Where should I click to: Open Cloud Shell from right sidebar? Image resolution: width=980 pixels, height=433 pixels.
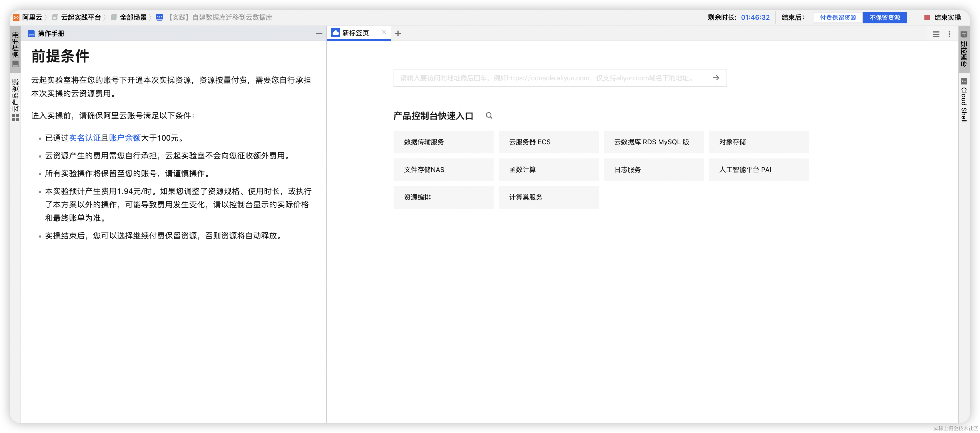coord(964,100)
